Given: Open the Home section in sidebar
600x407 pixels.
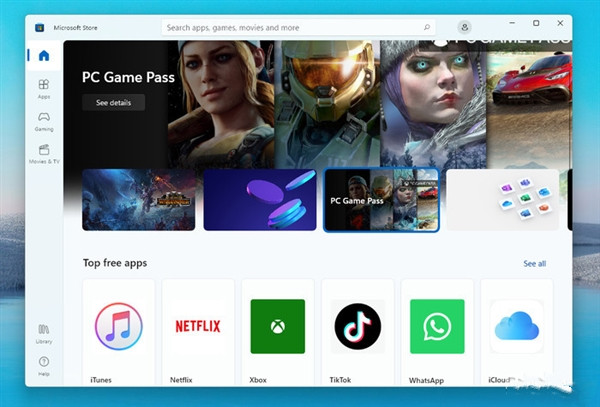Looking at the screenshot, I should (44, 55).
